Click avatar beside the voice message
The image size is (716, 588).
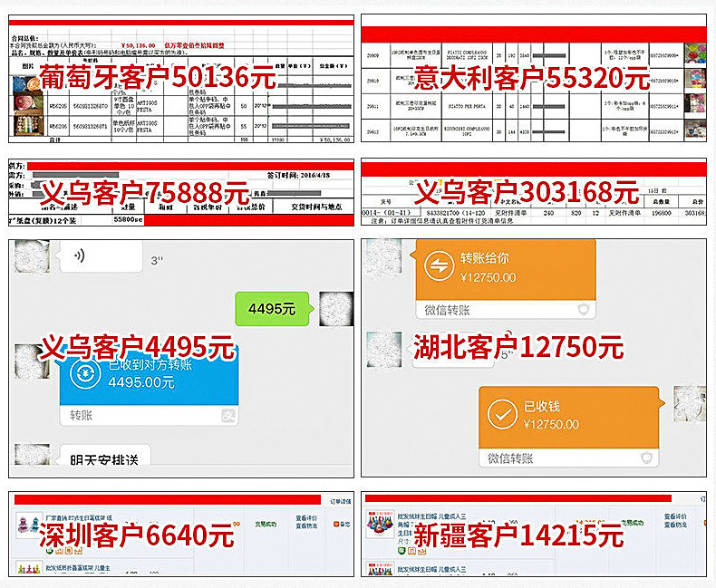pos(33,257)
